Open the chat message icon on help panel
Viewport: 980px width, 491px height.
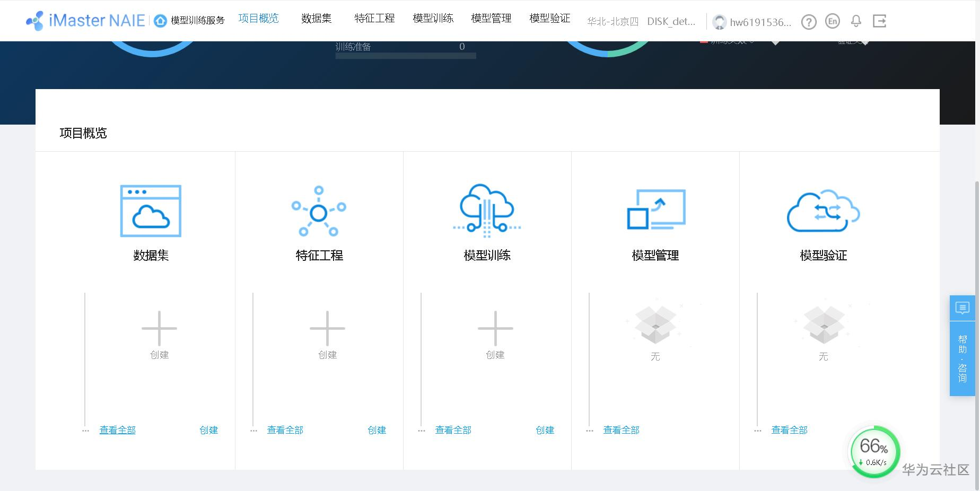(x=962, y=308)
